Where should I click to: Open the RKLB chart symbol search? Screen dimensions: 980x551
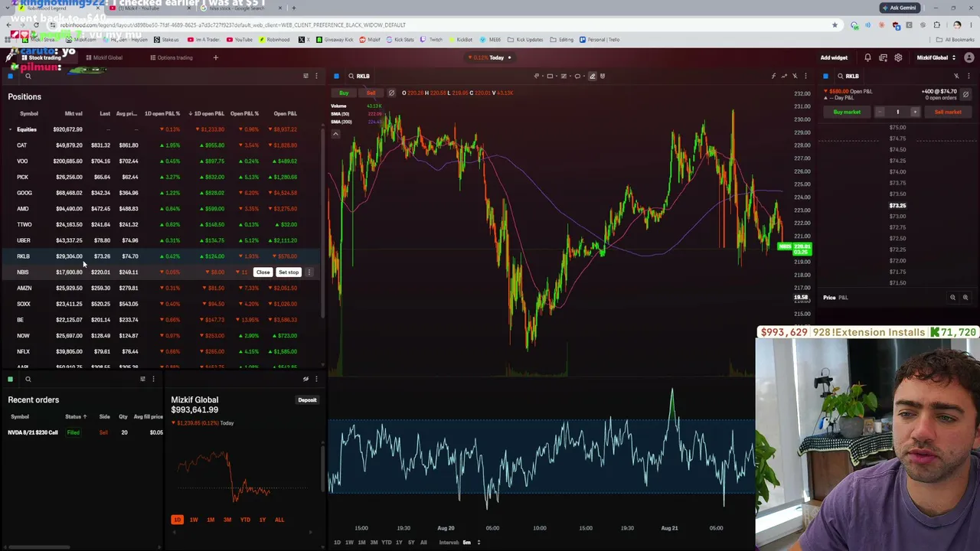pos(358,76)
